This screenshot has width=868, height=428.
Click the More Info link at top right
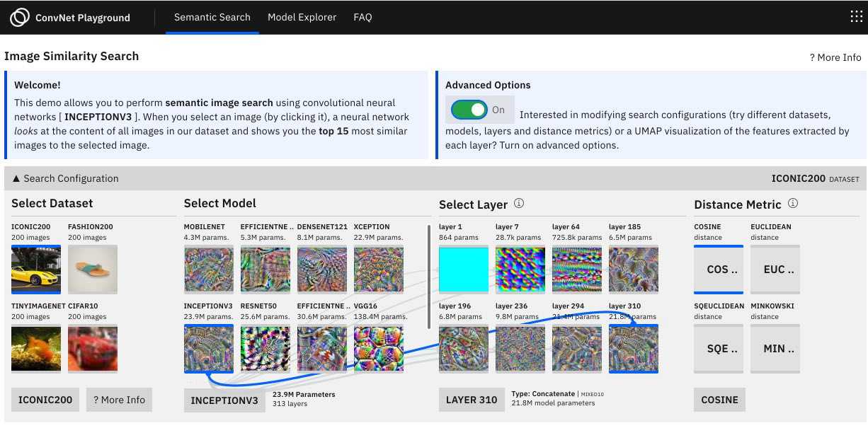coord(835,57)
